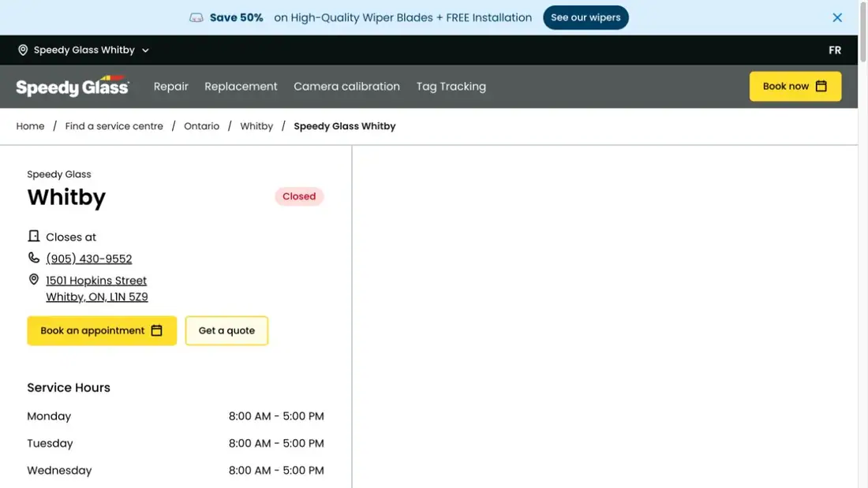
Task: Click the Save 50% banner text
Action: (x=237, y=17)
